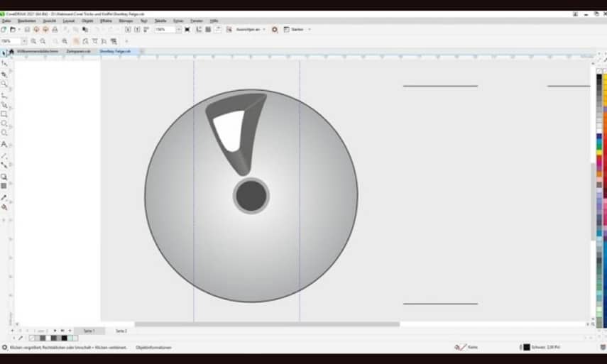Select the Zoom tool in the toolbox

[4, 84]
